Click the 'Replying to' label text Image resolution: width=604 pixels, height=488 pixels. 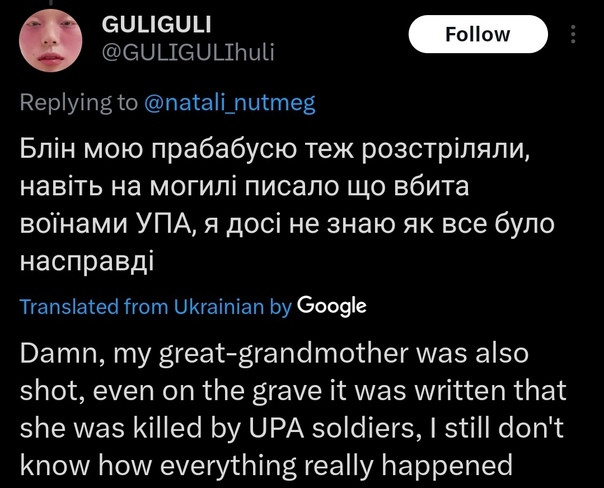pyautogui.click(x=79, y=103)
